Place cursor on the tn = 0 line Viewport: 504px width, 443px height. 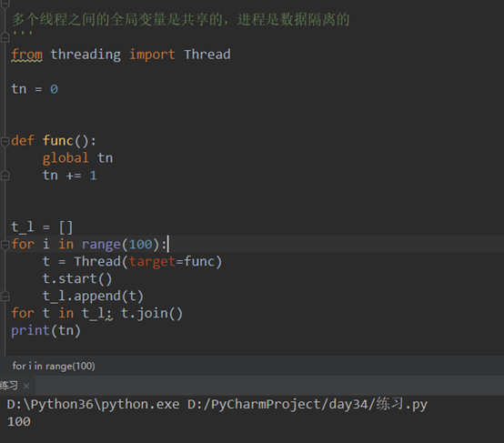click(35, 89)
